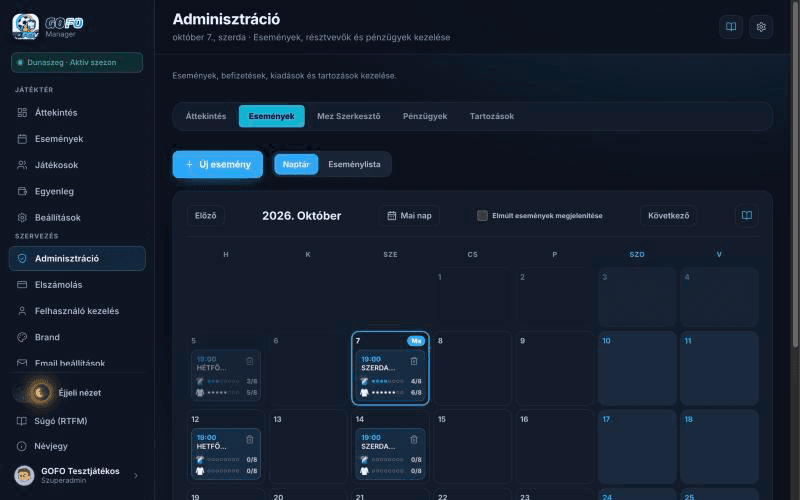Select October 13 calendar day cell
The image size is (800, 500).
pos(308,447)
